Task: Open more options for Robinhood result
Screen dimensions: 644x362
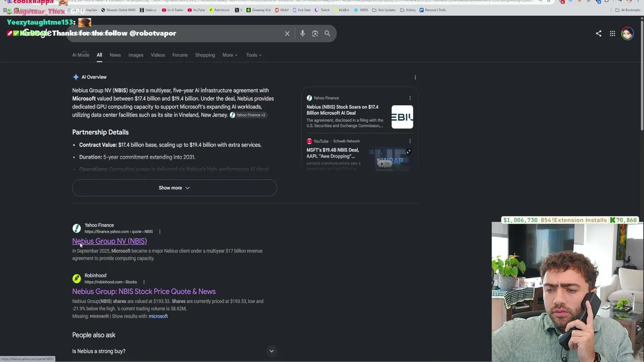Action: tap(143, 282)
